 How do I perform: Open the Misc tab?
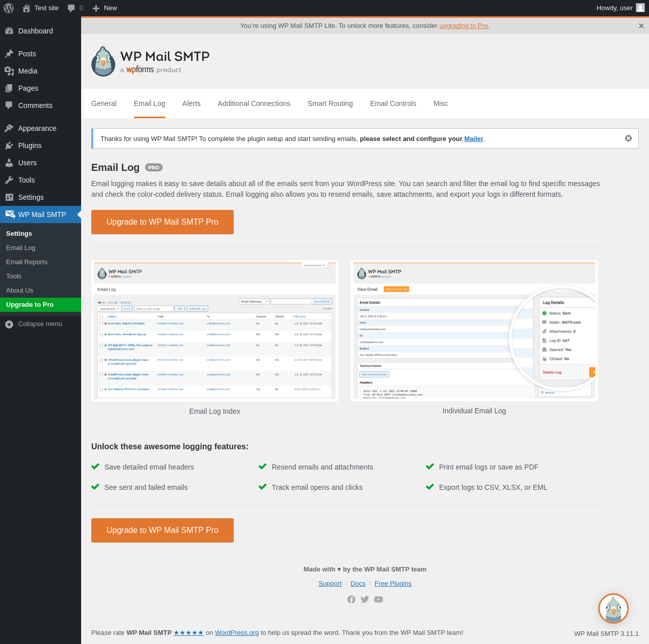pos(441,103)
